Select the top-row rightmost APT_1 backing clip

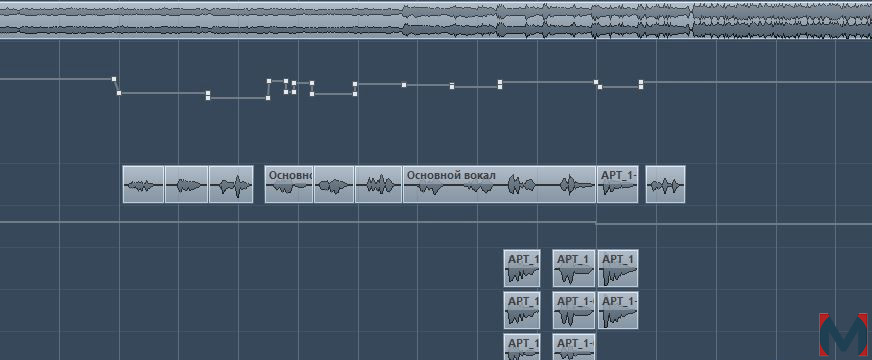[x=618, y=268]
